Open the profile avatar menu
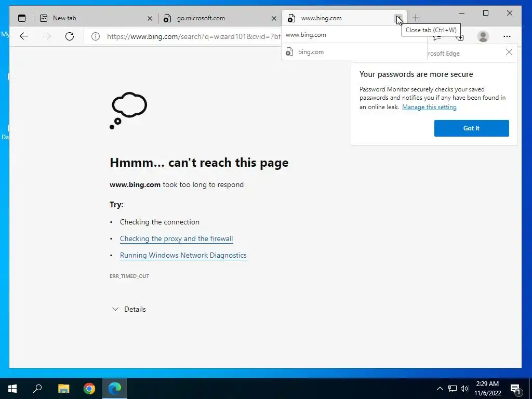The height and width of the screenshot is (399, 532). point(483,36)
